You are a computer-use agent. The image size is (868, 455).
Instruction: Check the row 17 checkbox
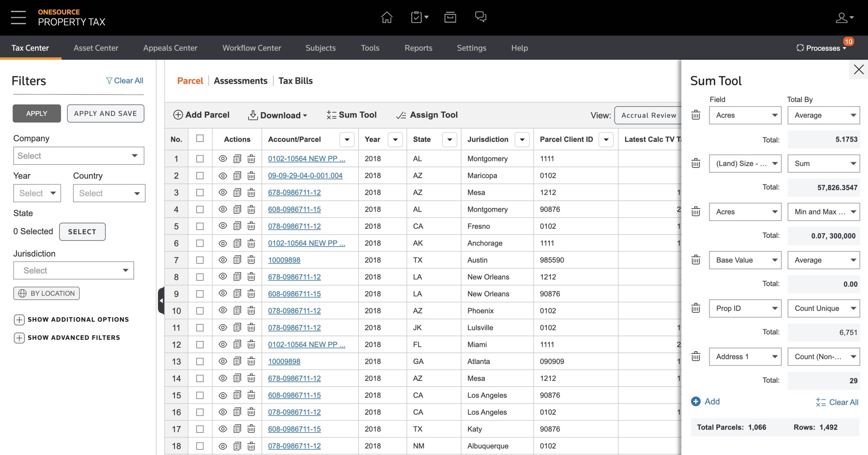tap(200, 429)
